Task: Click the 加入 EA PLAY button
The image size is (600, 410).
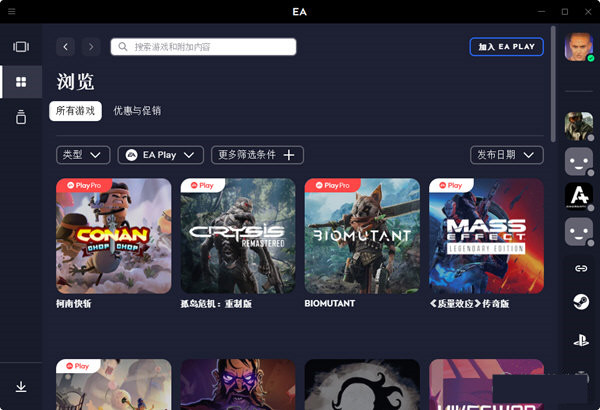Action: [x=507, y=47]
